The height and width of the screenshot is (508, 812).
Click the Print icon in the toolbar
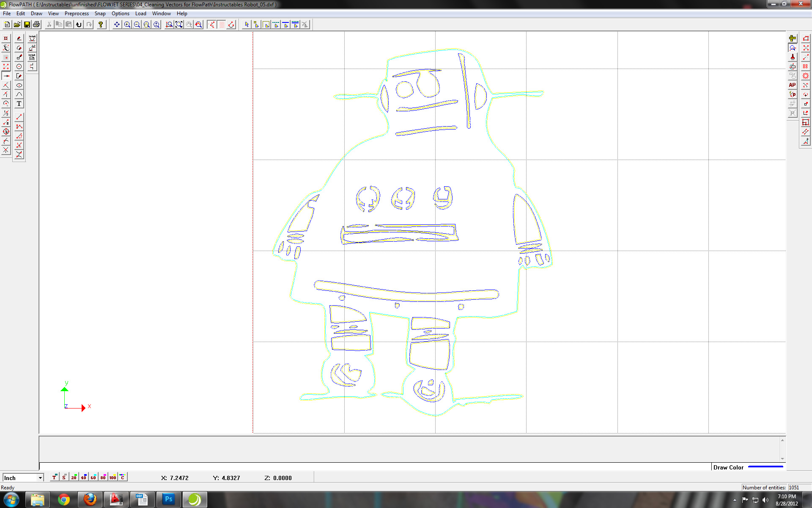(36, 25)
